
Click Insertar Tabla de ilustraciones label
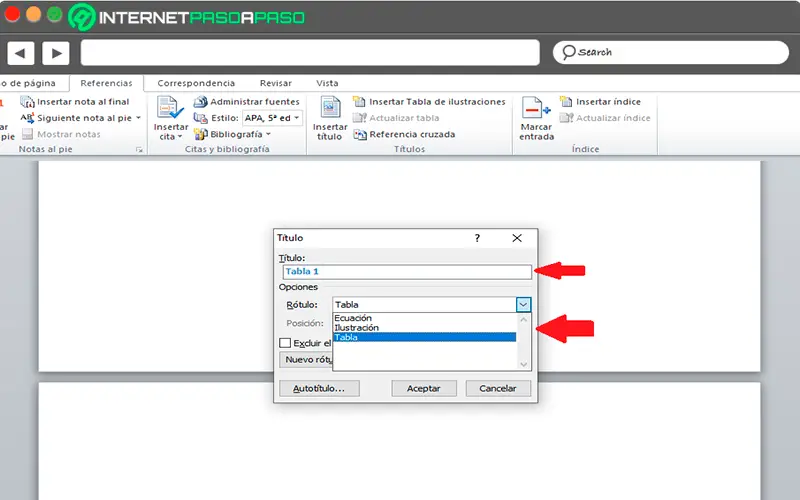(x=437, y=102)
